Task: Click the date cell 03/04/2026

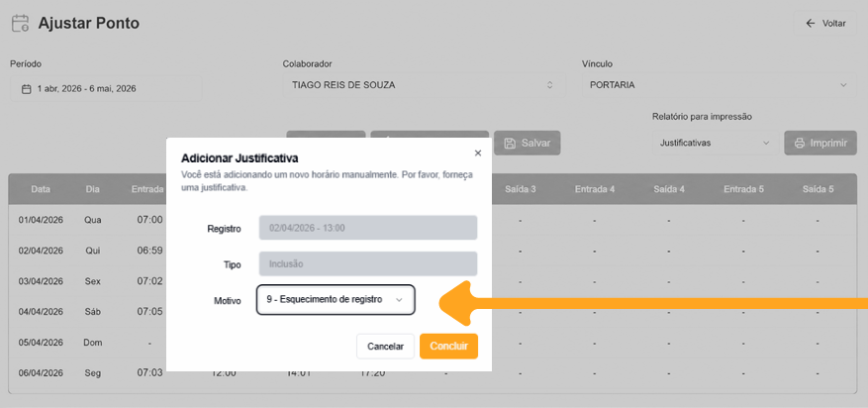Action: click(41, 281)
